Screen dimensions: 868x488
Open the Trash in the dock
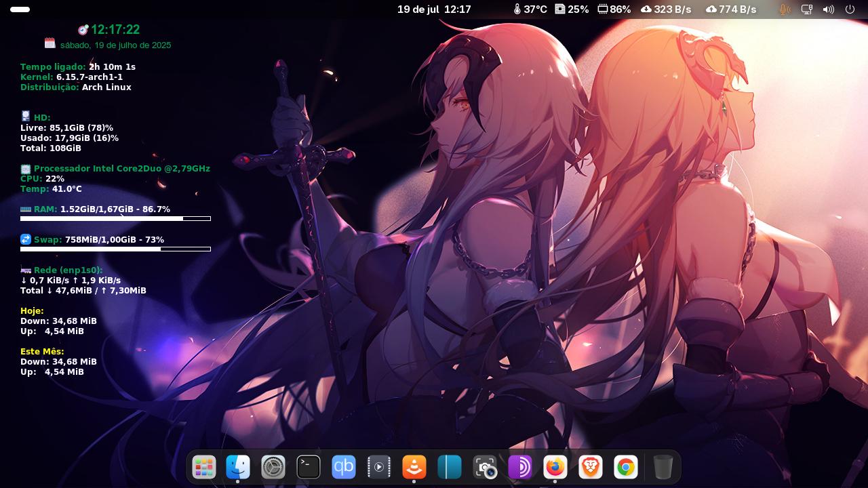(x=663, y=467)
